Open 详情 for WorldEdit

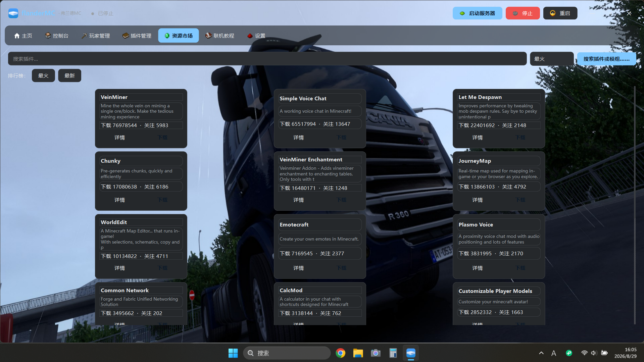click(x=119, y=268)
